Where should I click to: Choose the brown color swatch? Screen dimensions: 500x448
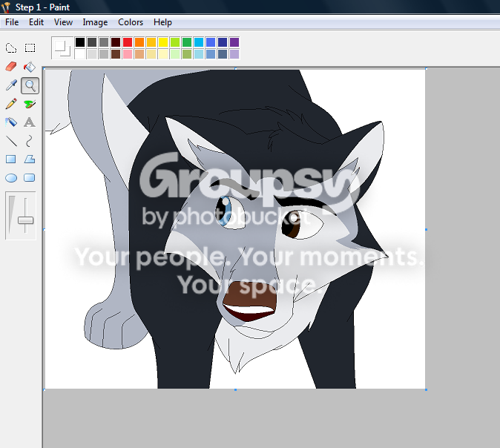coord(116,54)
